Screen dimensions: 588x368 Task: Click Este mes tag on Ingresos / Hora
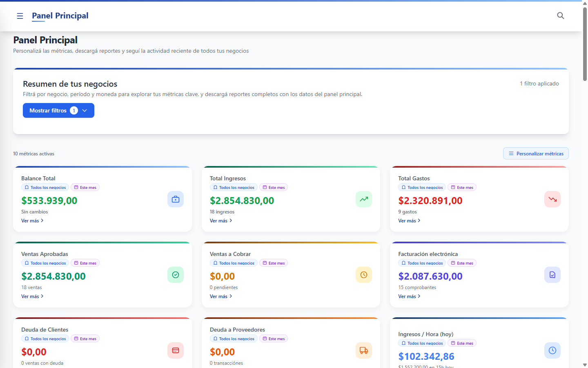click(462, 343)
